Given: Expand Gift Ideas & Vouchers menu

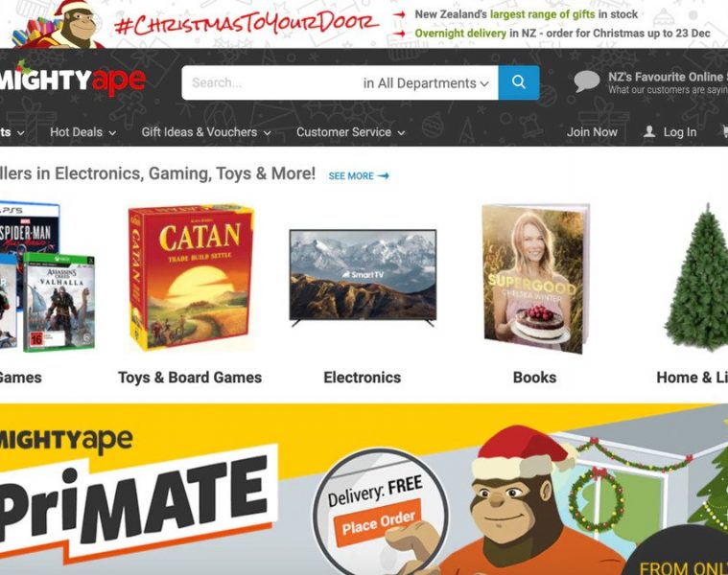Looking at the screenshot, I should point(206,132).
